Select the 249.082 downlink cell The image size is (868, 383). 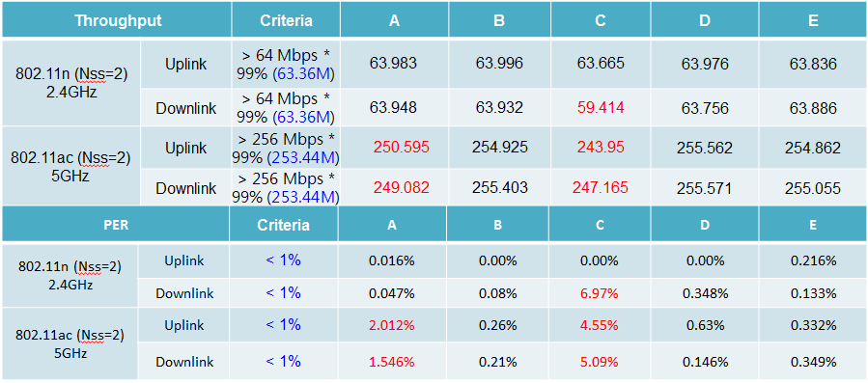coord(402,187)
